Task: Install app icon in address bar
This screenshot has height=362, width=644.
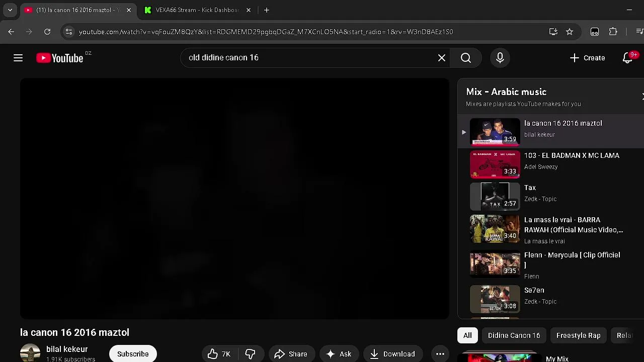Action: coord(553,32)
